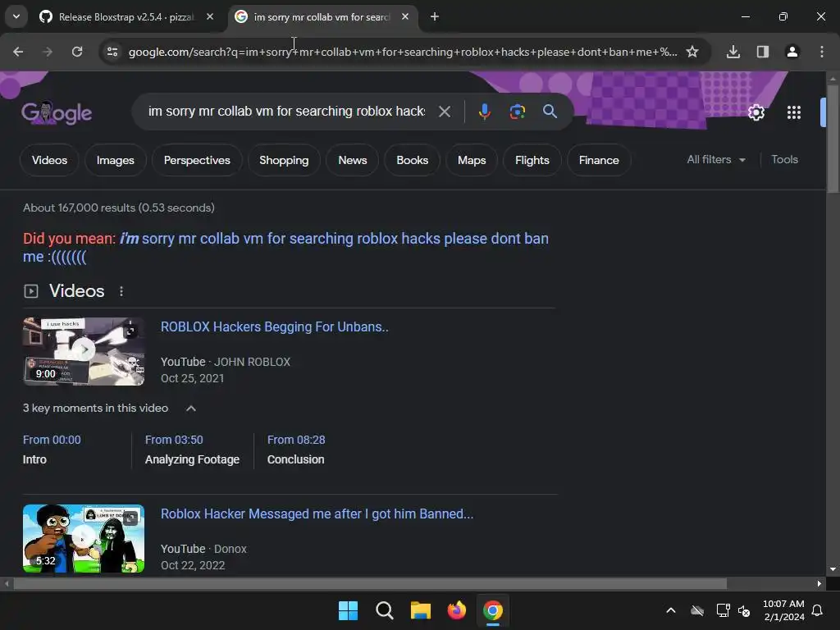
Task: Open Videos section three-dot options
Action: tap(121, 291)
